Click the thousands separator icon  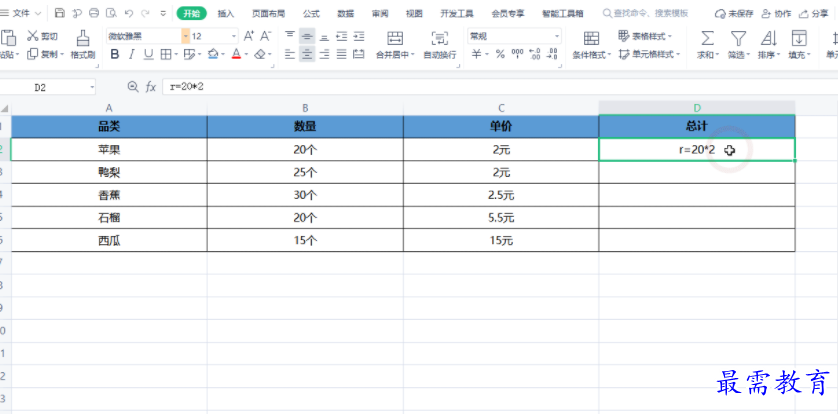(x=517, y=54)
